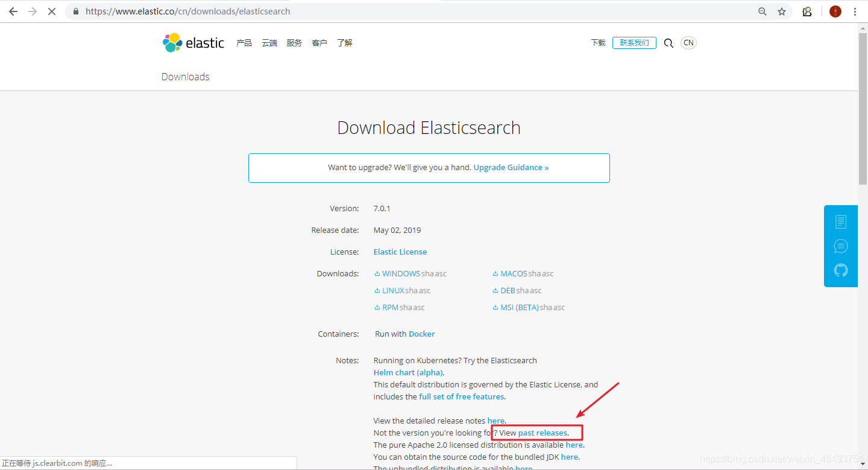Open the document icon in side panel
Viewport: 868px width, 470px height.
pos(841,222)
